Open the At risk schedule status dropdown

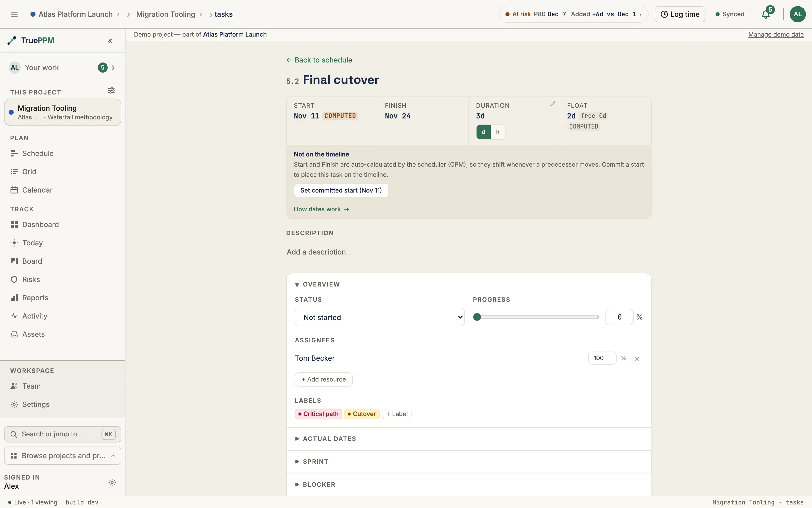pyautogui.click(x=573, y=14)
